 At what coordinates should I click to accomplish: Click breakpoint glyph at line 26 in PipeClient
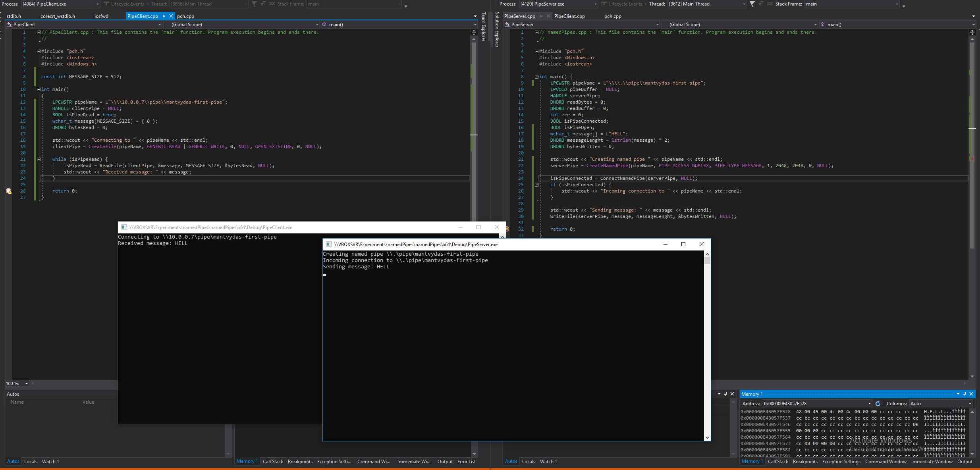pyautogui.click(x=8, y=191)
